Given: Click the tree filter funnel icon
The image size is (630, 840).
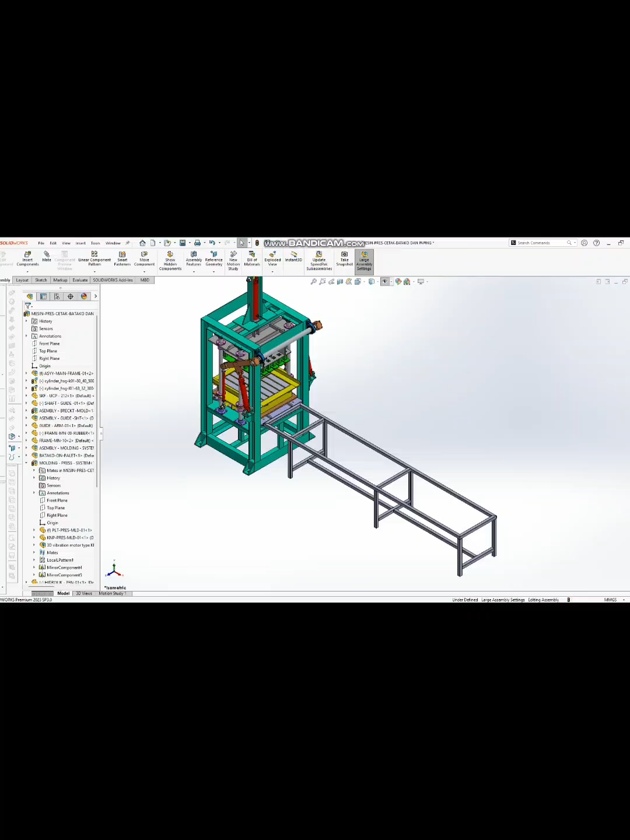Looking at the screenshot, I should tap(27, 305).
